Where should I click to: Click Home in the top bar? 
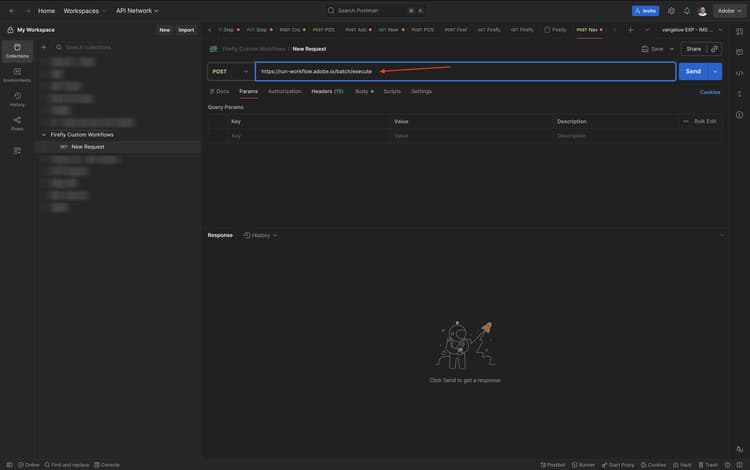(x=46, y=11)
